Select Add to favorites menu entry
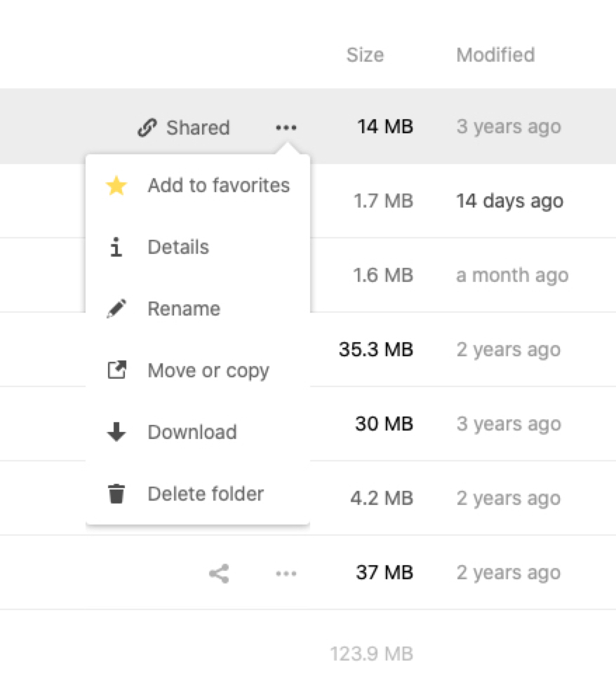Viewport: 616px width, 683px height. [218, 186]
